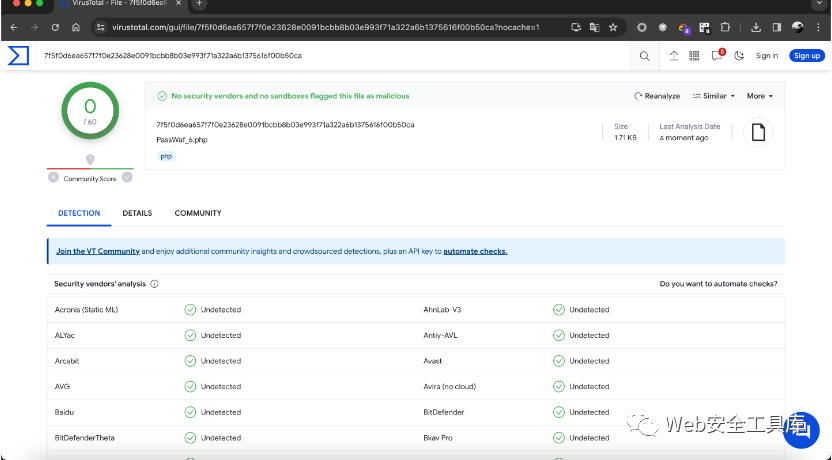Open the notifications icon with red badge
832x460 pixels.
point(717,56)
